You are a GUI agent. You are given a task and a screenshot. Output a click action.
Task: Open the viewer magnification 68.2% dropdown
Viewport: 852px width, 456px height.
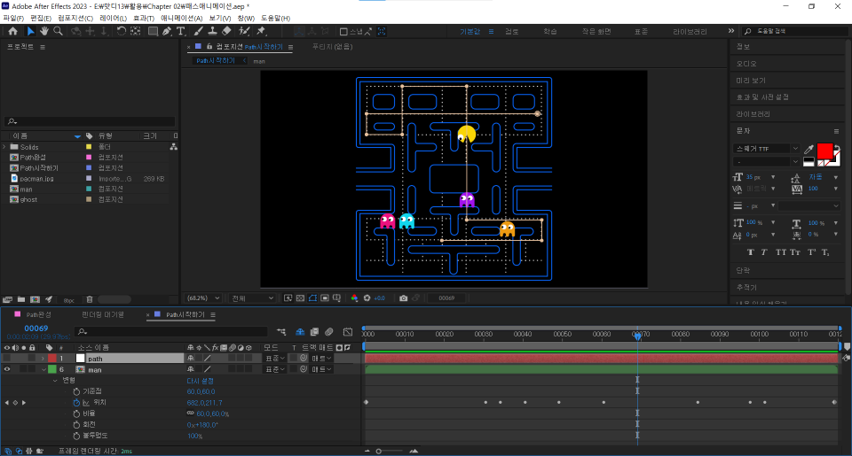click(204, 298)
